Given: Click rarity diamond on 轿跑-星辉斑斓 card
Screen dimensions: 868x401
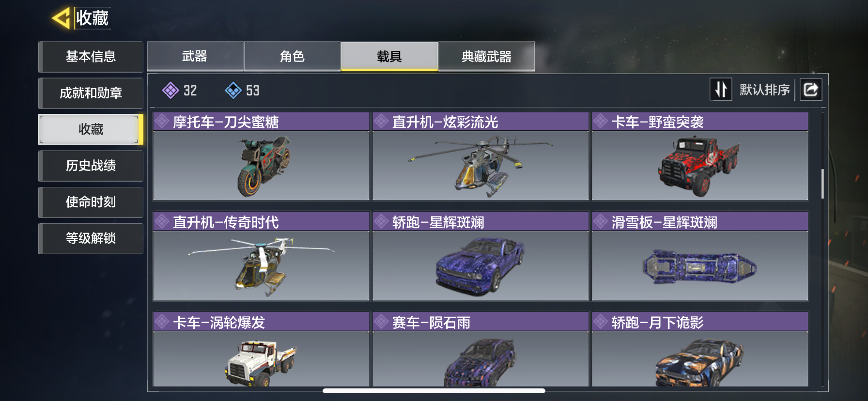Looking at the screenshot, I should tap(381, 221).
